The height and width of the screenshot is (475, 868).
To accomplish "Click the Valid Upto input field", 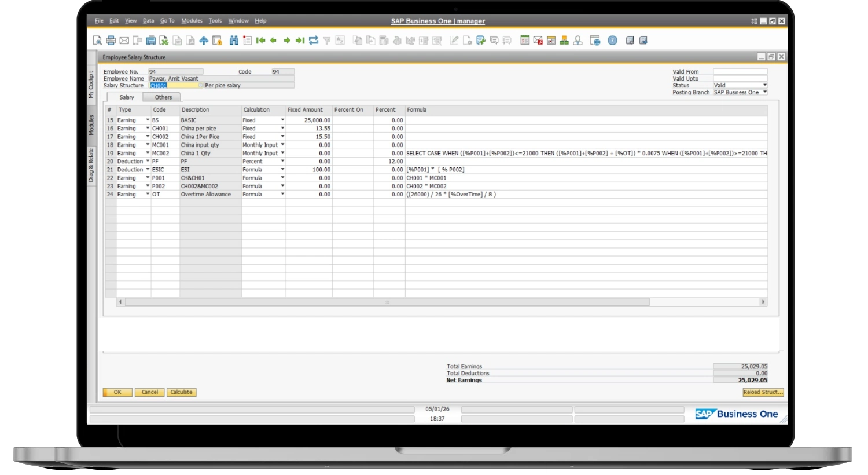I will pyautogui.click(x=740, y=78).
